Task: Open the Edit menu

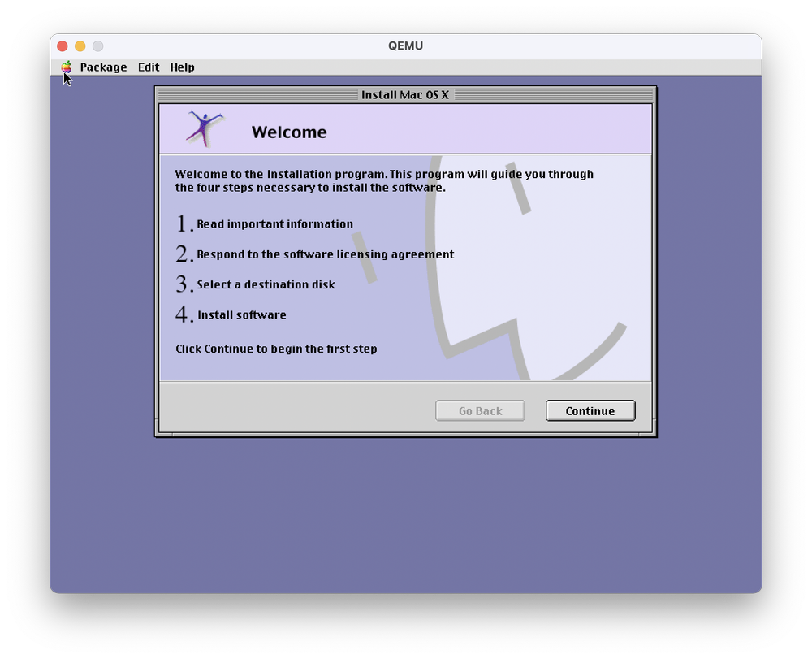Action: tap(149, 67)
